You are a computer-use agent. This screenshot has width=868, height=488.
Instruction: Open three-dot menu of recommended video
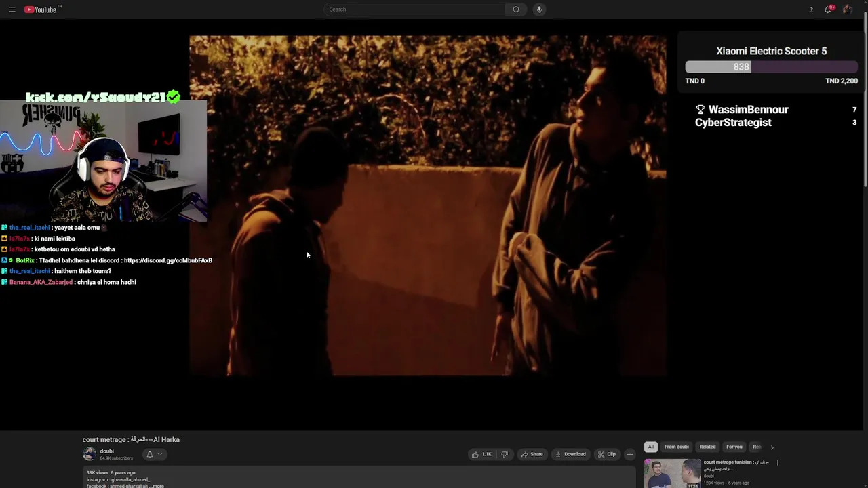(x=778, y=463)
